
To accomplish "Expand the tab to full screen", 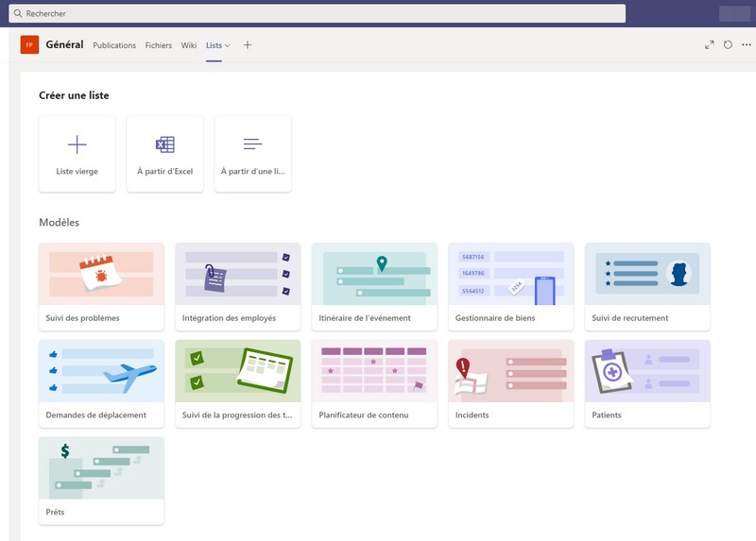I will pos(710,44).
